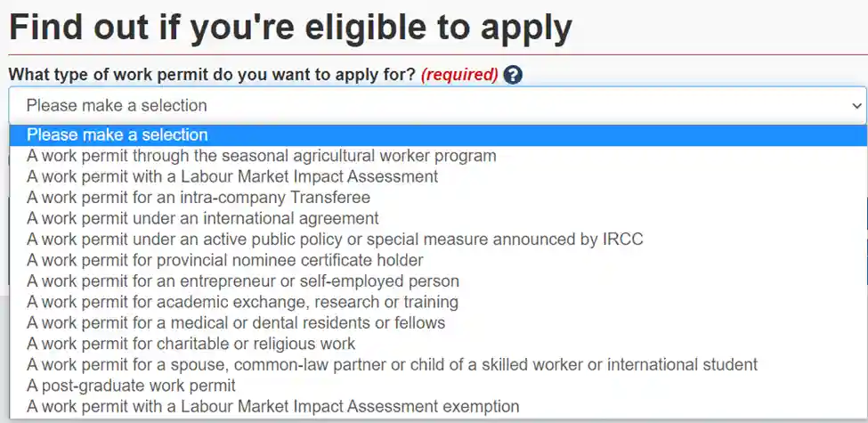
Task: Select the highlighted 'Please make a selection' option
Action: 437,135
